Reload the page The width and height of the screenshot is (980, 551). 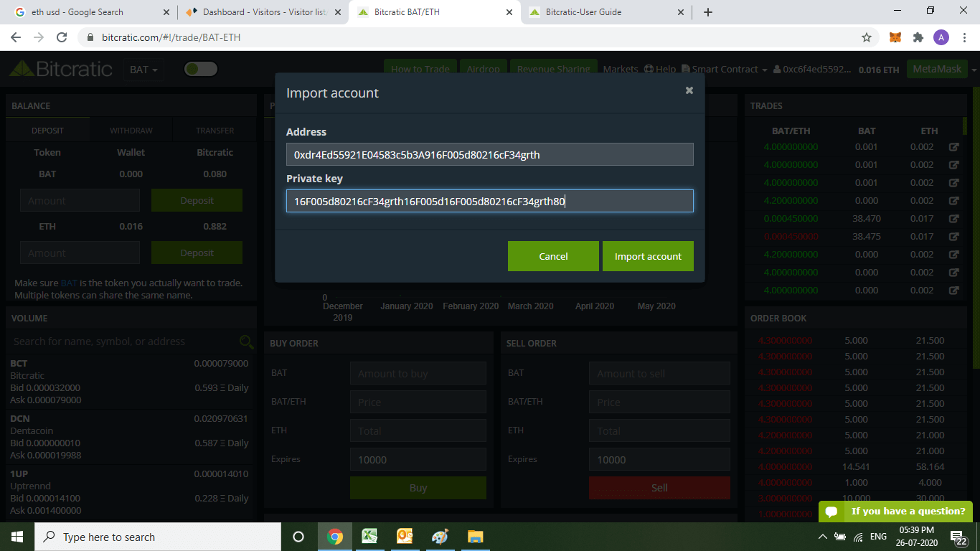pyautogui.click(x=62, y=37)
